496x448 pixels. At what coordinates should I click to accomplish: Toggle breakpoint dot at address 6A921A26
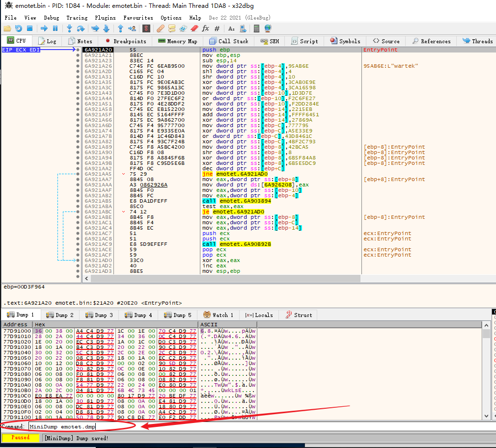78,66
